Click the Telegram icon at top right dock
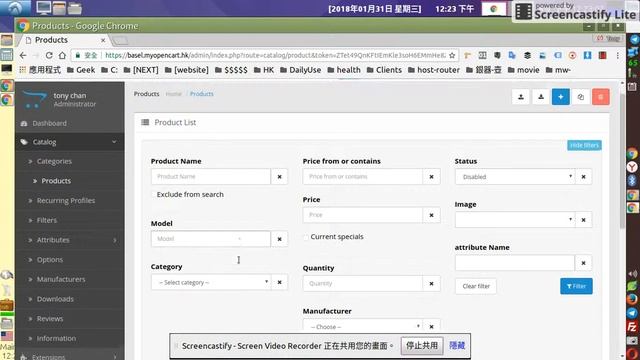Screen dimensions: 640x360 633,39
